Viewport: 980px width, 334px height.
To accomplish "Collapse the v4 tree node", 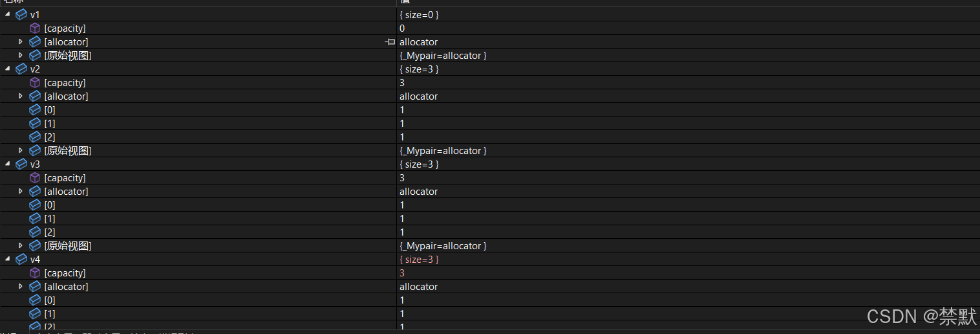I will 7,259.
